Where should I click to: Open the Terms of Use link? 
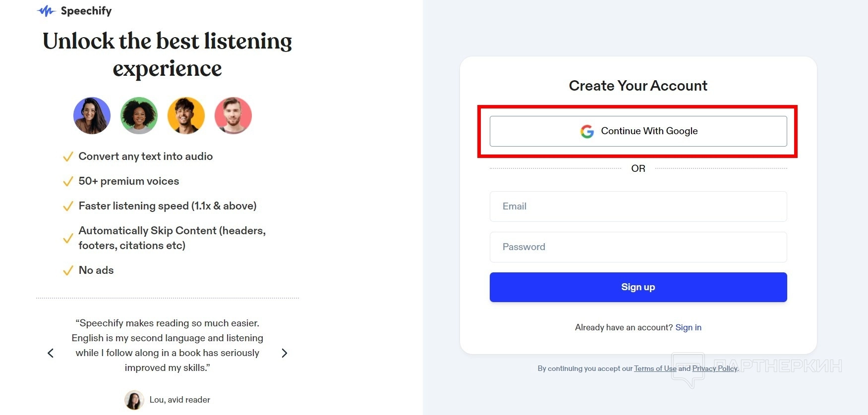655,368
